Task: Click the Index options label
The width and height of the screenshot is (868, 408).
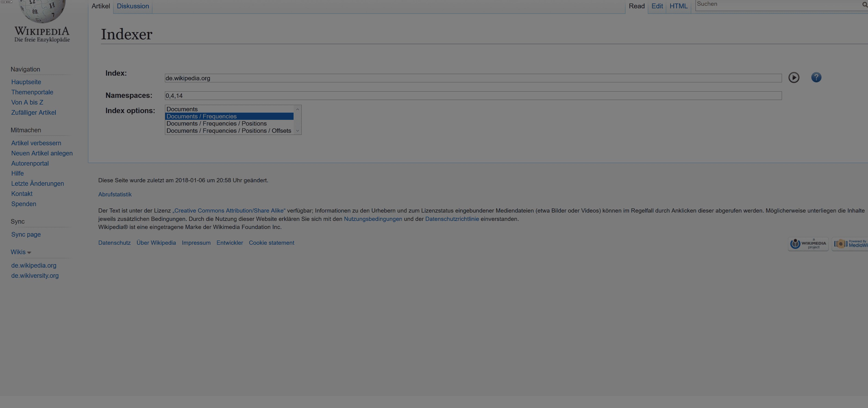Action: [x=130, y=111]
